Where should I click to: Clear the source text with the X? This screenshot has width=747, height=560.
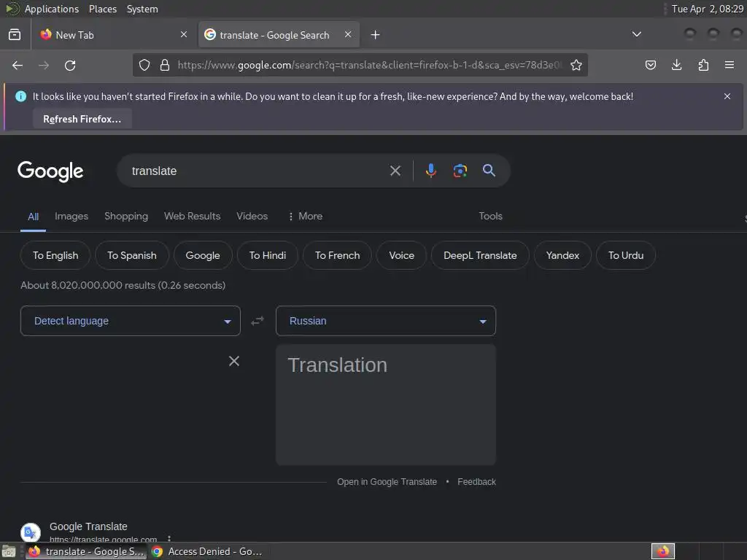(234, 361)
